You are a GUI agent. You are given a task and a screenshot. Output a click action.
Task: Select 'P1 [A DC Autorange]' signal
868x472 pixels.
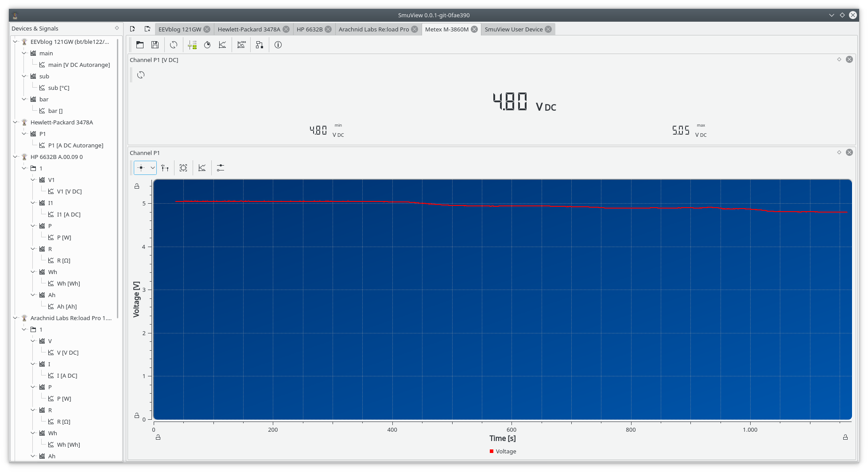click(x=76, y=145)
